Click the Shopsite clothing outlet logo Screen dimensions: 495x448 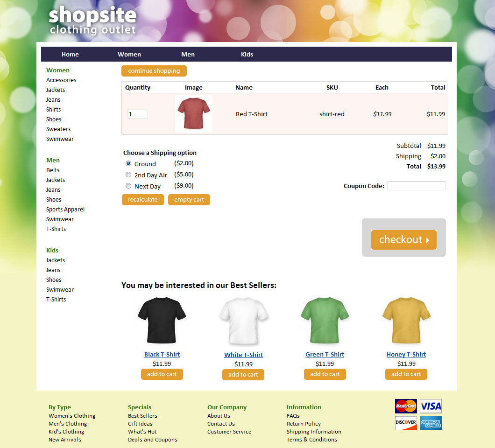pos(92,20)
